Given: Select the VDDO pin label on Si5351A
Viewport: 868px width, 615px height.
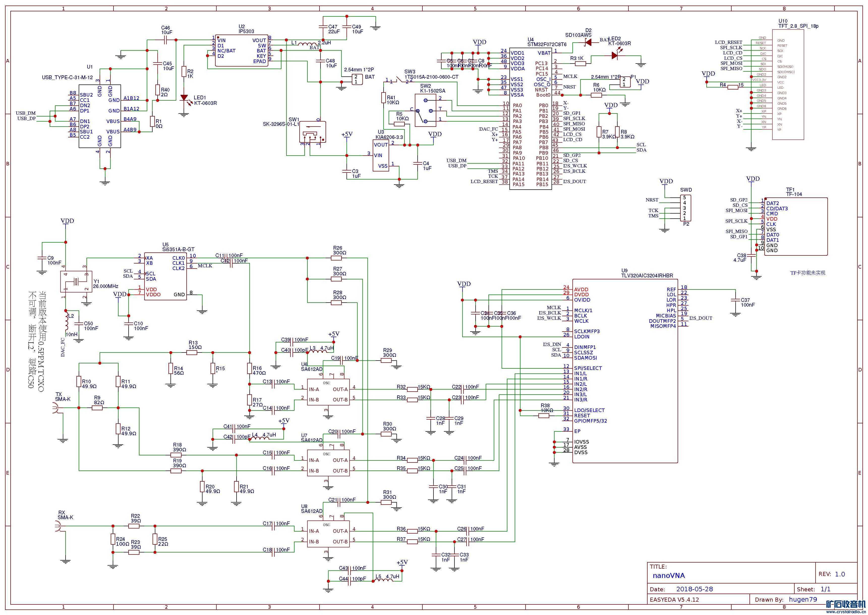Looking at the screenshot, I should (x=153, y=295).
